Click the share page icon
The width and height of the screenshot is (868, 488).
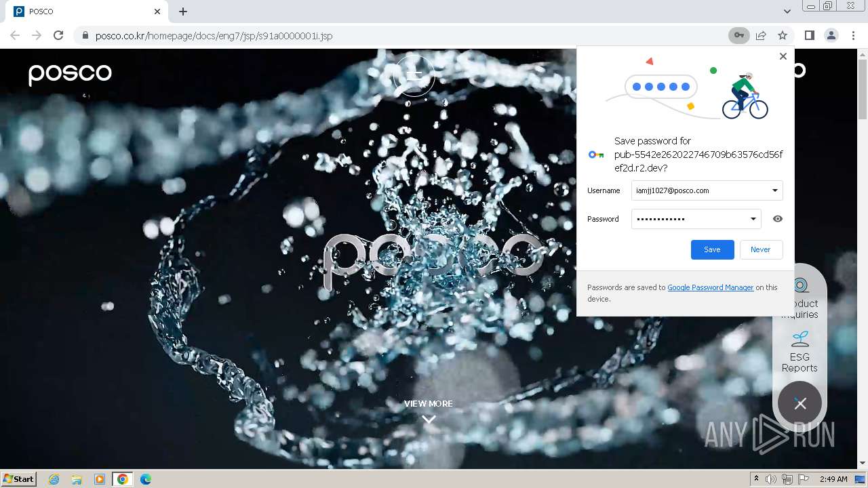tap(761, 35)
